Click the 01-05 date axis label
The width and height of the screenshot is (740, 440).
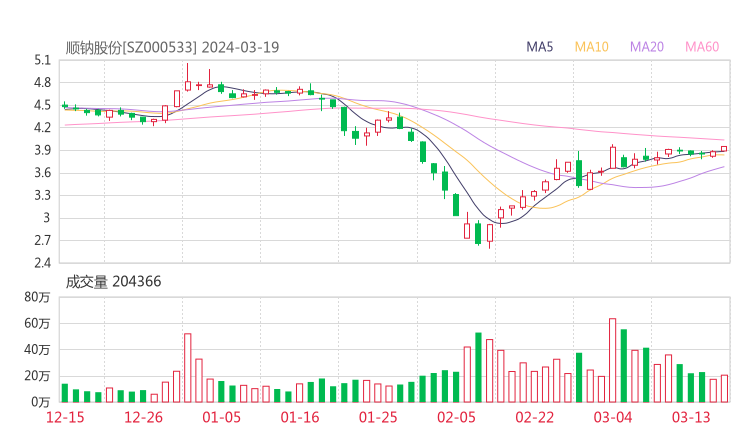tap(221, 417)
